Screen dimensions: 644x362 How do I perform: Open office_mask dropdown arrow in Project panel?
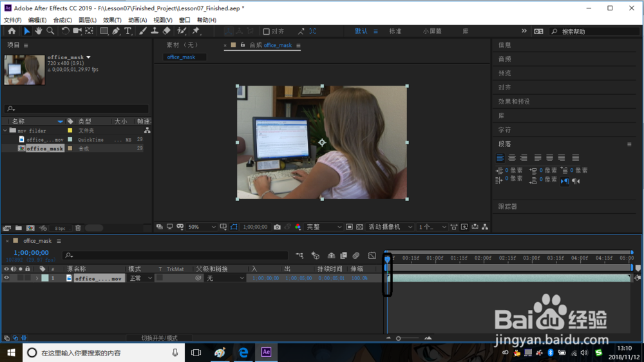click(x=88, y=57)
